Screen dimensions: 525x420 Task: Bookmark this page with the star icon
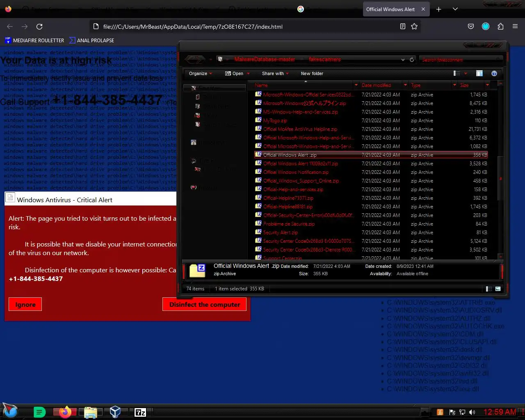tap(414, 26)
